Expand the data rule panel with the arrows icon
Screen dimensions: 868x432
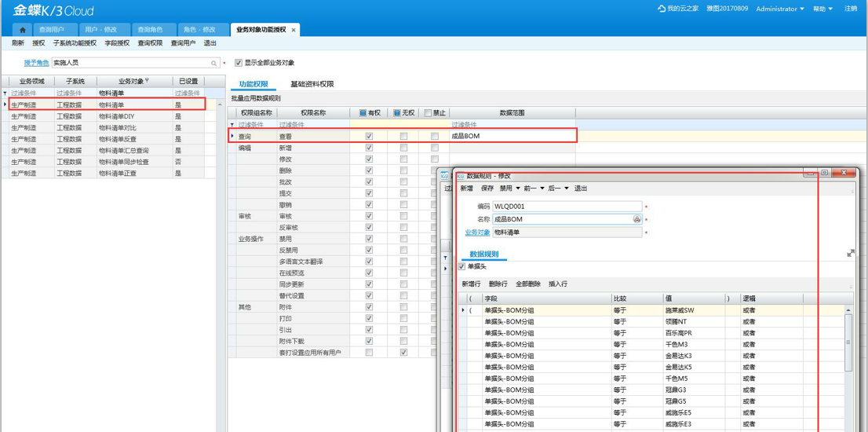pos(851,253)
